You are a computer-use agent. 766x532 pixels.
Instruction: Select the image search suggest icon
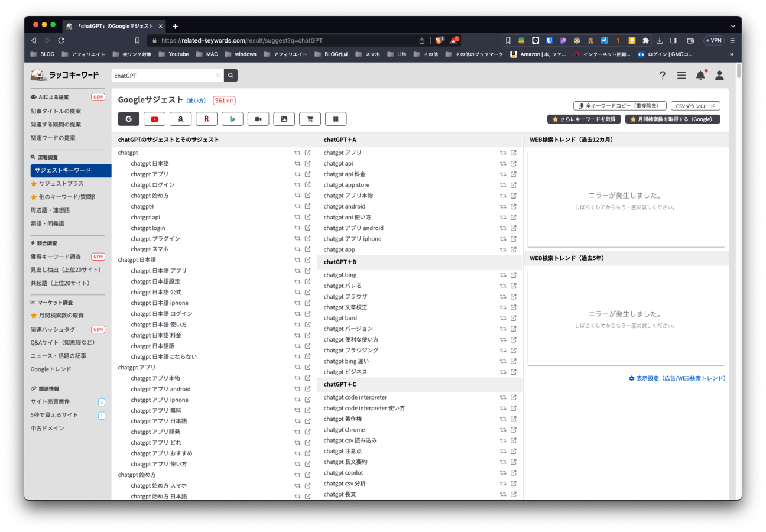pyautogui.click(x=284, y=119)
